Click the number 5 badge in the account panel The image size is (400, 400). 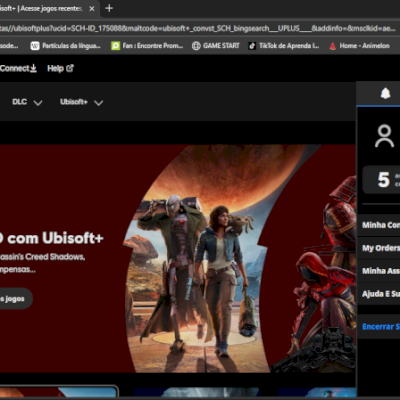(383, 180)
